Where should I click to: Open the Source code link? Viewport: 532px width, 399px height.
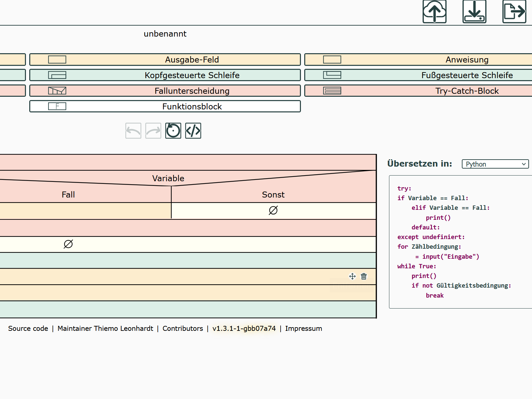click(28, 329)
